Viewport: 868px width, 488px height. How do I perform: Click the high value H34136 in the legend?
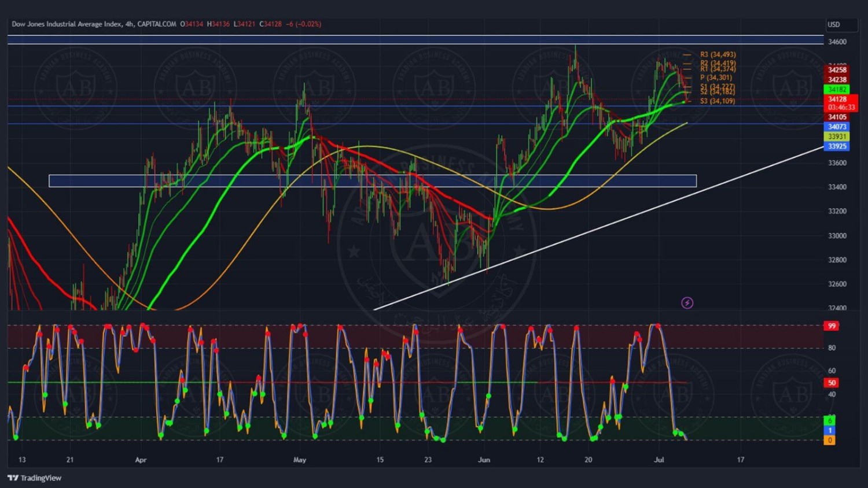click(x=218, y=24)
